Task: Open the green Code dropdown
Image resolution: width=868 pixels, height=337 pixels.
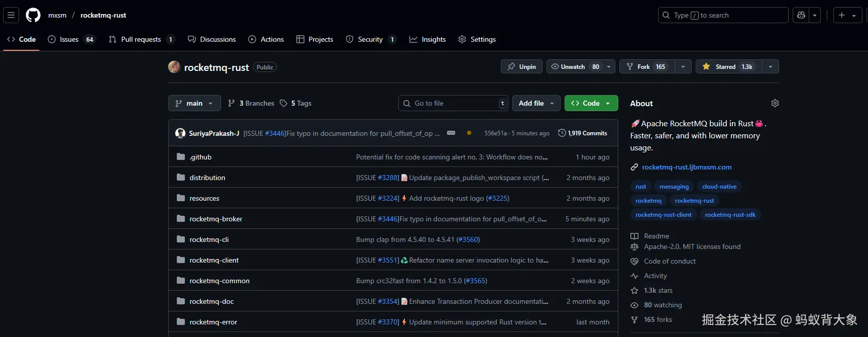Action: pos(591,103)
